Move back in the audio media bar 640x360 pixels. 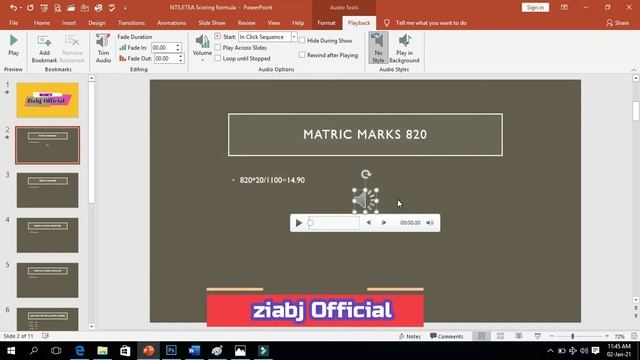pyautogui.click(x=369, y=223)
